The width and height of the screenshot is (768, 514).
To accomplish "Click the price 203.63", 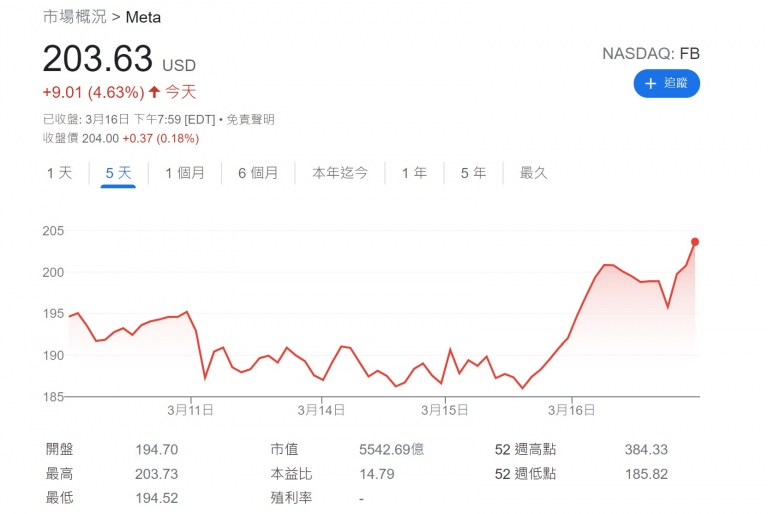I will (98, 59).
